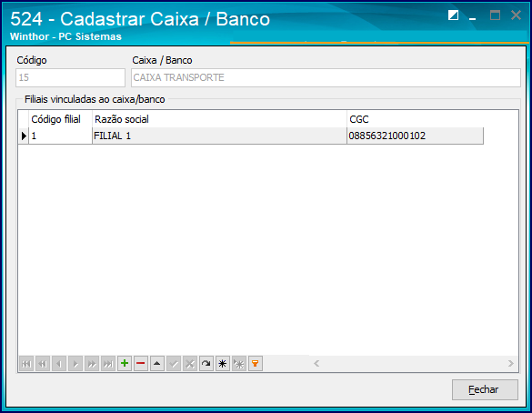532x413 pixels.
Task: Go to next record arrow
Action: tap(75, 364)
